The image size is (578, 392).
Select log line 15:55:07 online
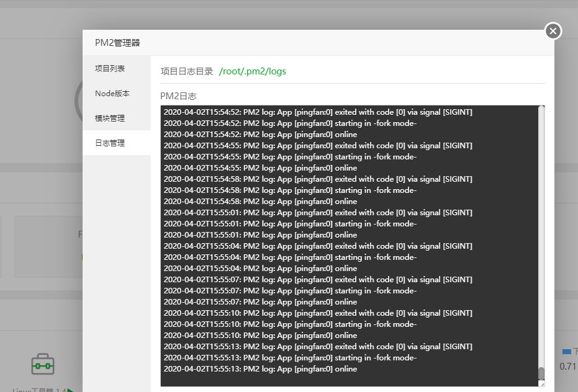[260, 302]
